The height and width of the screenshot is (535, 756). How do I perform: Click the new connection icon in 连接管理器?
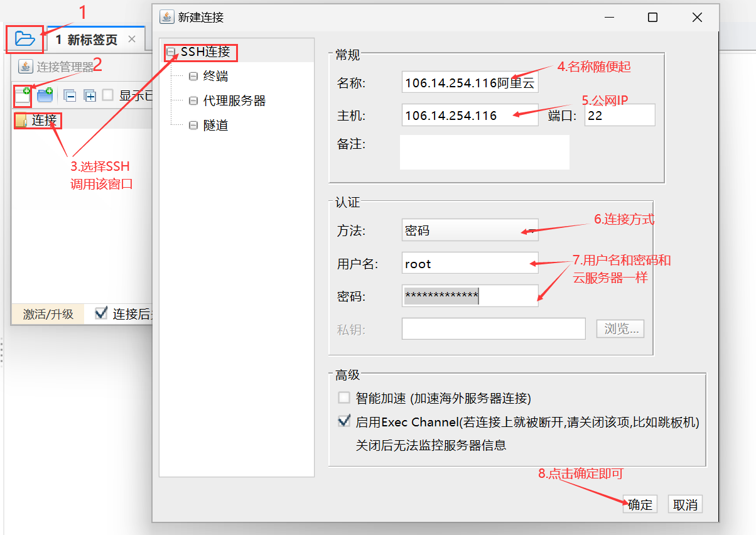23,95
